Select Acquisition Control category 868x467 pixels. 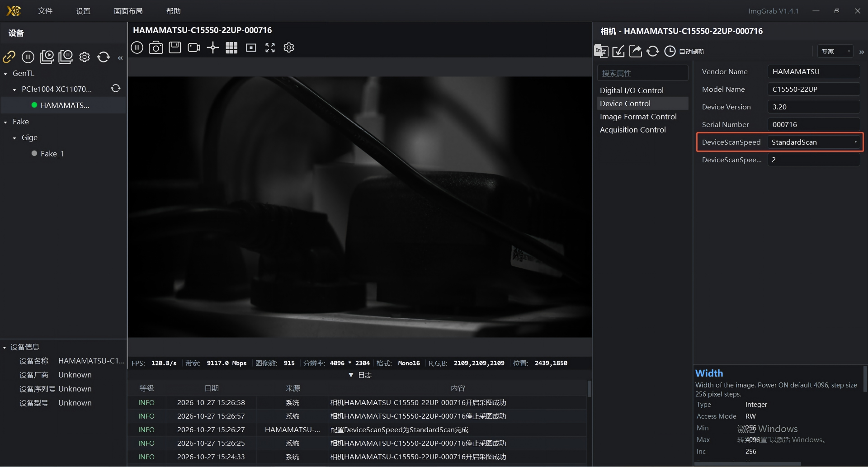pyautogui.click(x=642, y=130)
